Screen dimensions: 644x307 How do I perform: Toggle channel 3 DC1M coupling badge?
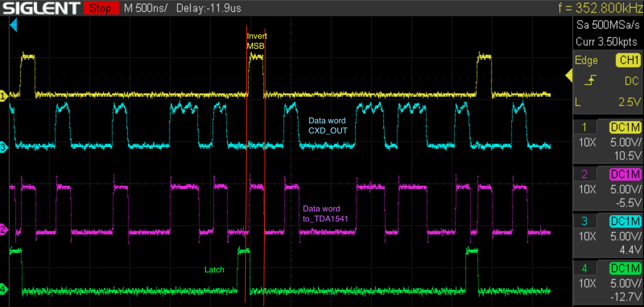625,221
